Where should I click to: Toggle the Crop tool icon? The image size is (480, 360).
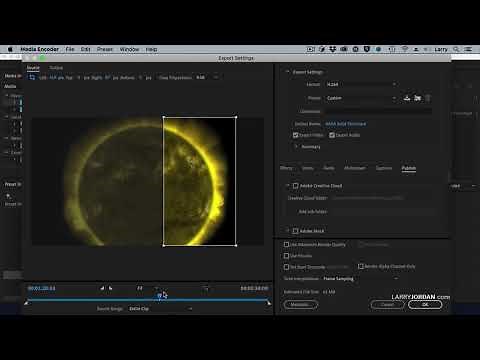(32, 77)
